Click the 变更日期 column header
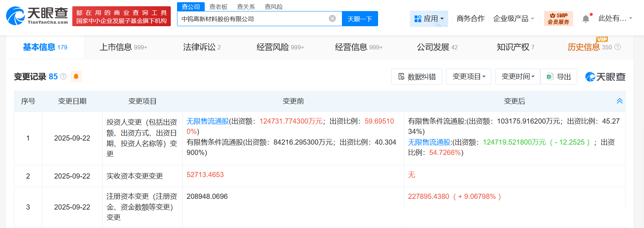Screen dimensions: 644x228 (x=72, y=101)
